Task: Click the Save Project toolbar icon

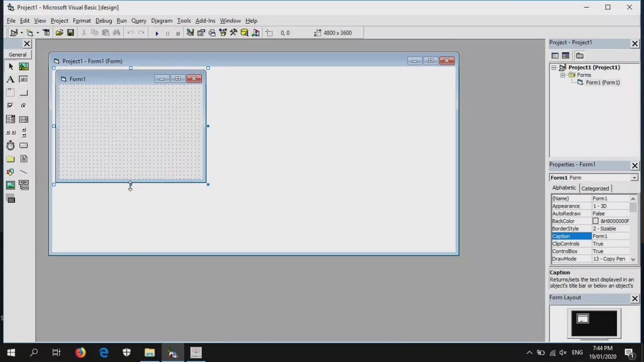Action: pyautogui.click(x=70, y=33)
